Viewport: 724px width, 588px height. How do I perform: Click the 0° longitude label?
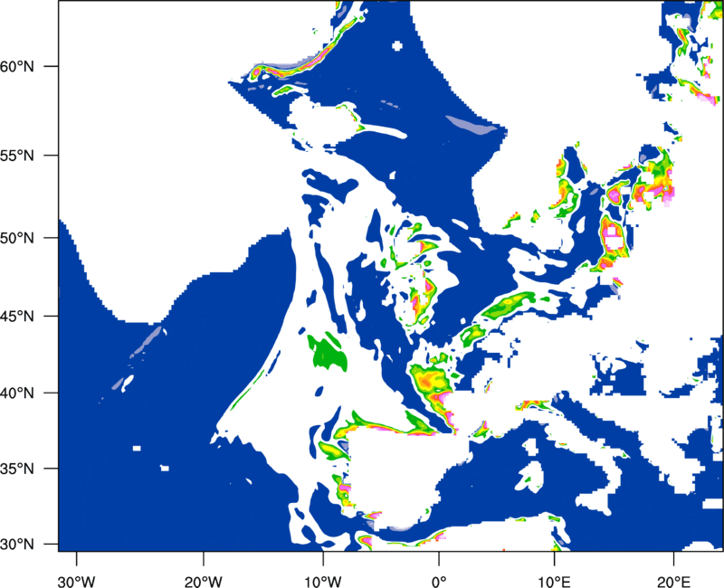[x=439, y=582]
